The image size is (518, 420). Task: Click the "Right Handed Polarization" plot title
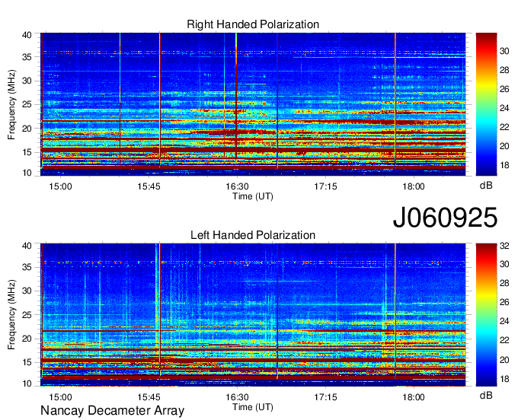point(253,24)
